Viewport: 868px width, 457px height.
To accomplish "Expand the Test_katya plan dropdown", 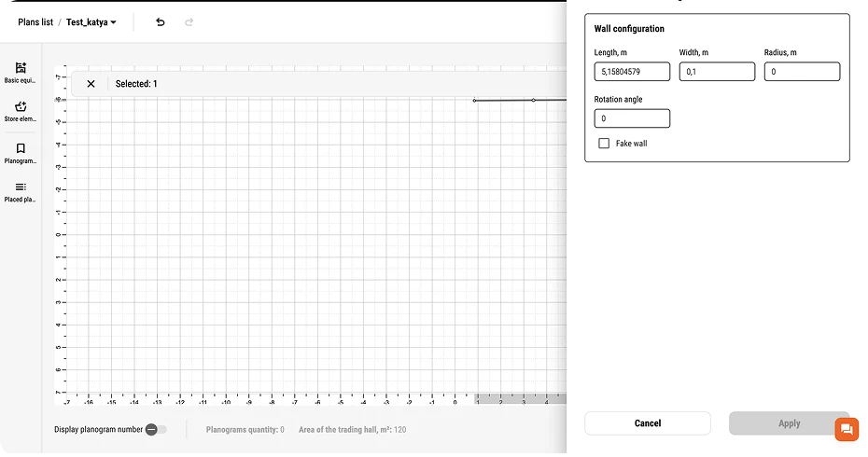I will pyautogui.click(x=91, y=22).
